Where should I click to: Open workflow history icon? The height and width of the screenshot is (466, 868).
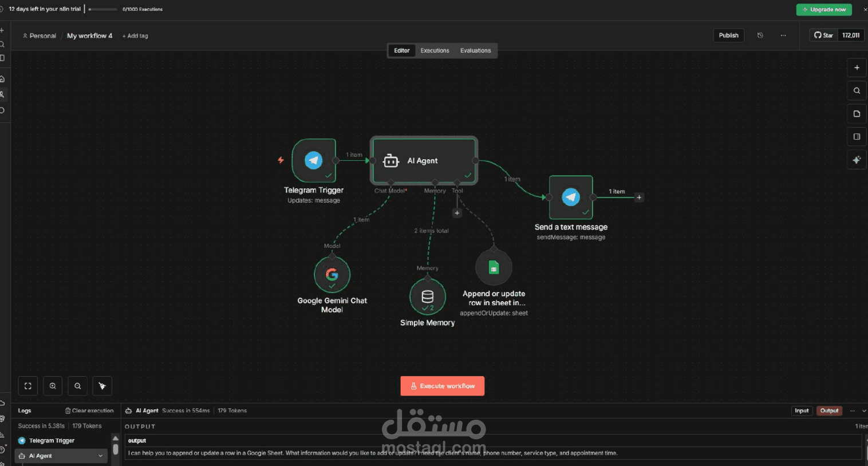(x=760, y=35)
